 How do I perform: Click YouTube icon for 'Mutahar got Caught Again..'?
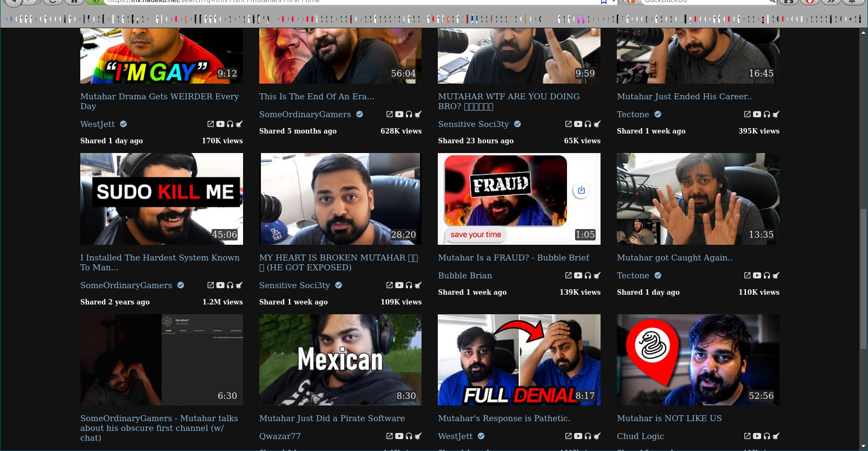coord(757,276)
